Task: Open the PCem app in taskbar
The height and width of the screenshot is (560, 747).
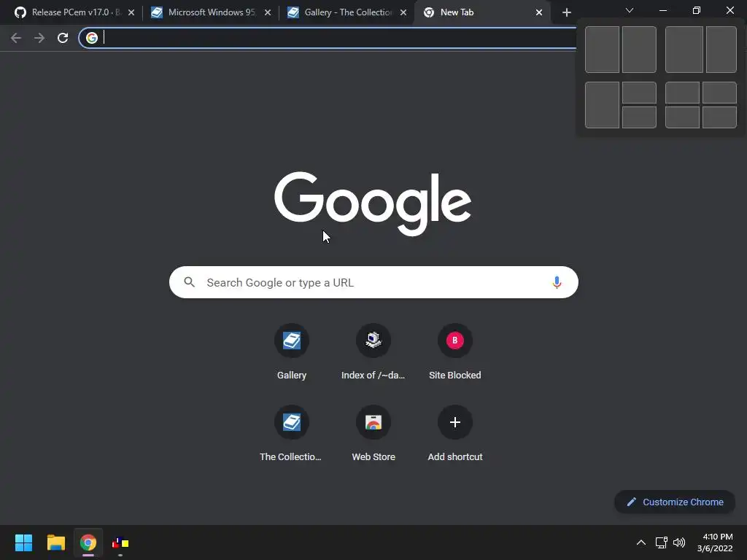Action: 120,542
